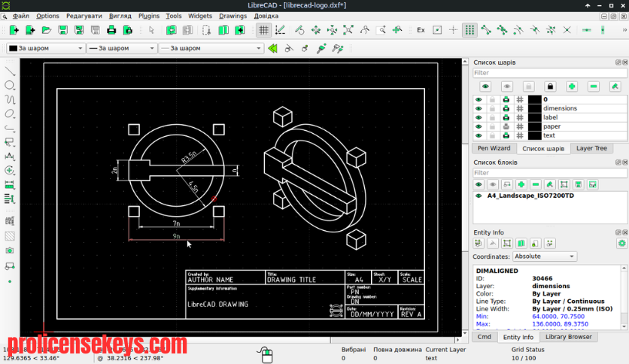Select the Ellipse tool in the left toolbar

click(10, 114)
